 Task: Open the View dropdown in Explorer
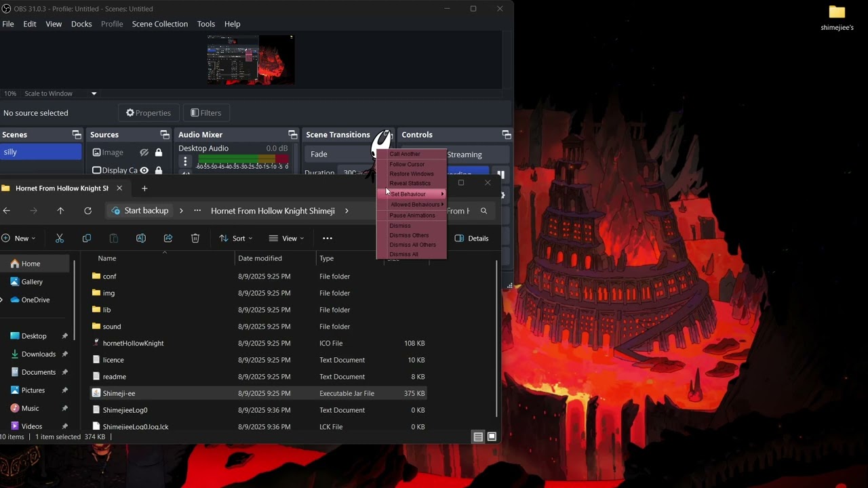286,238
